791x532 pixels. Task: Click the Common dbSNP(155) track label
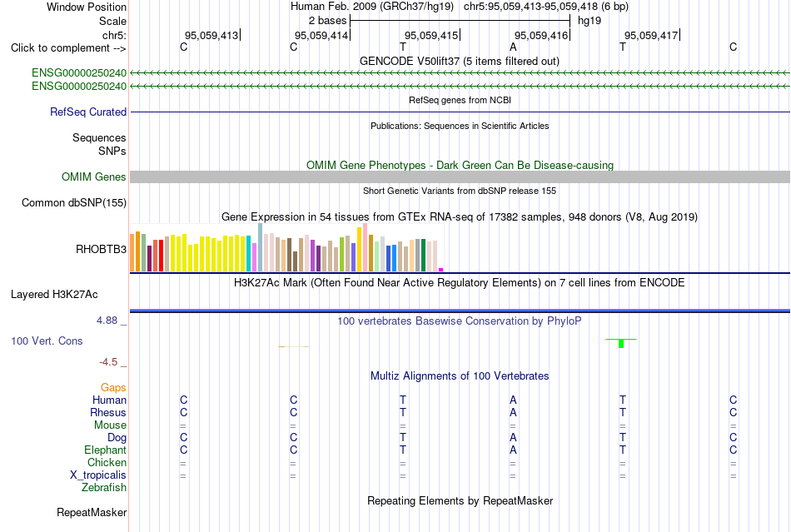pyautogui.click(x=73, y=202)
